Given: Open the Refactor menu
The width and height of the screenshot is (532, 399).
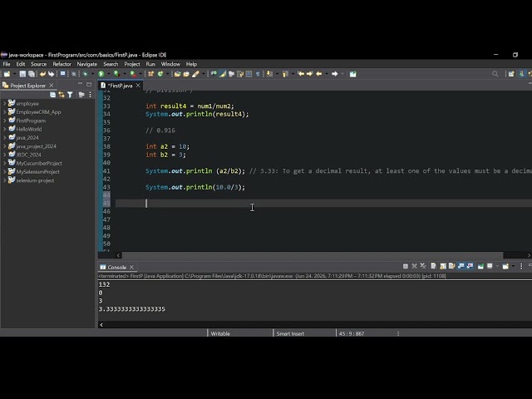Looking at the screenshot, I should pyautogui.click(x=62, y=64).
